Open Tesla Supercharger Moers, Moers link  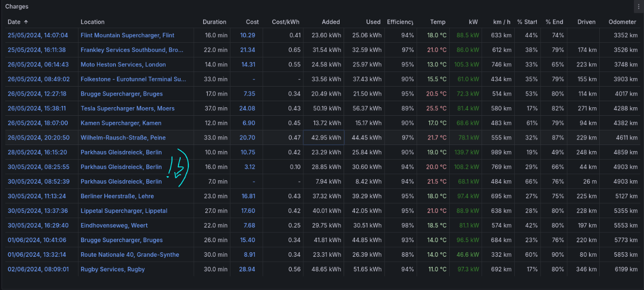coord(127,108)
